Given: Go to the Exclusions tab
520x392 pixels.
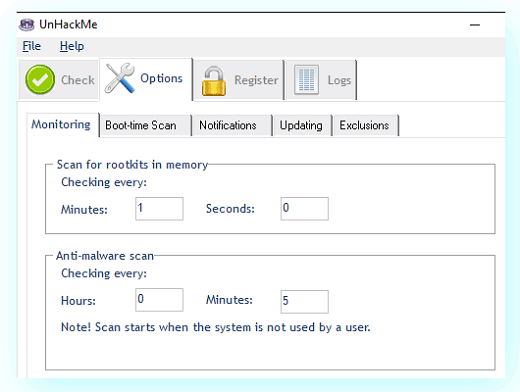Looking at the screenshot, I should (366, 125).
